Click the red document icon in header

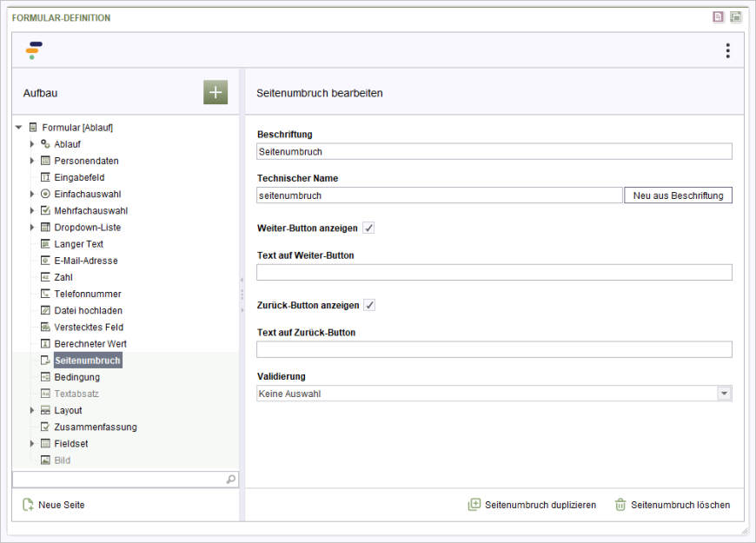718,17
